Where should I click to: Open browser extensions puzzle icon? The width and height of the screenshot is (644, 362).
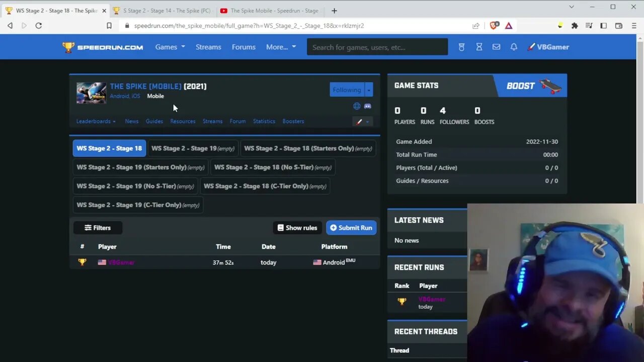pos(575,25)
